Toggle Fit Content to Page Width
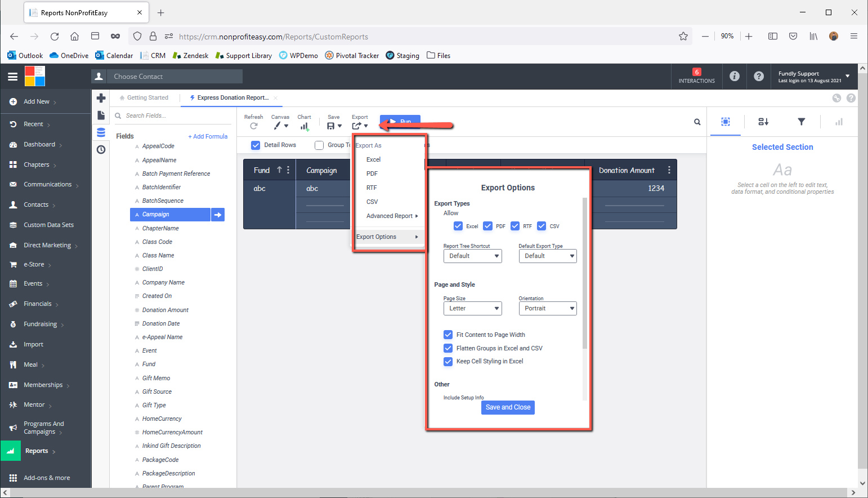The height and width of the screenshot is (498, 868). (x=448, y=335)
